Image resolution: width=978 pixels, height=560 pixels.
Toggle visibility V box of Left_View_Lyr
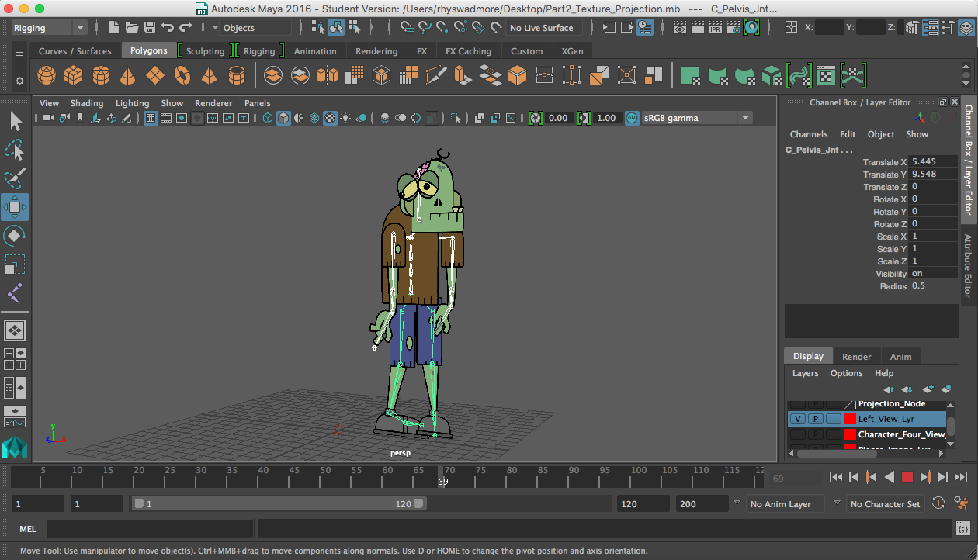[797, 419]
